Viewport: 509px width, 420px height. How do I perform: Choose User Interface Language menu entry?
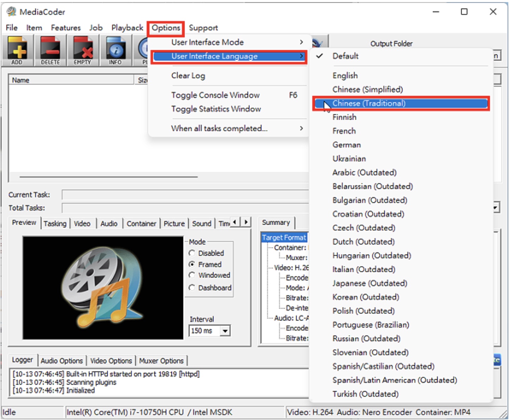pyautogui.click(x=229, y=56)
